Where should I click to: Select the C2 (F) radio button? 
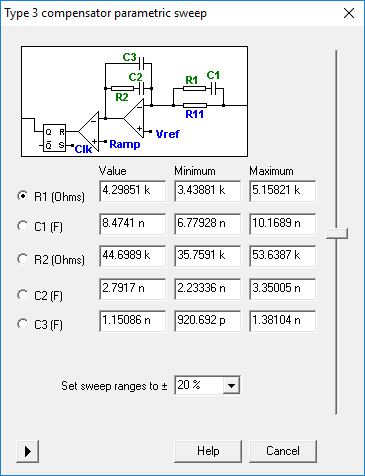click(x=40, y=295)
